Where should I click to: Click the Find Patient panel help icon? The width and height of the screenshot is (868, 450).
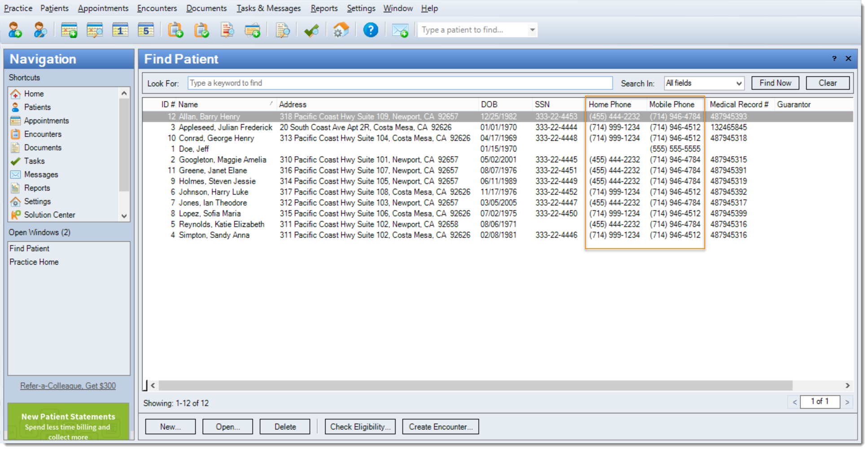tap(834, 58)
